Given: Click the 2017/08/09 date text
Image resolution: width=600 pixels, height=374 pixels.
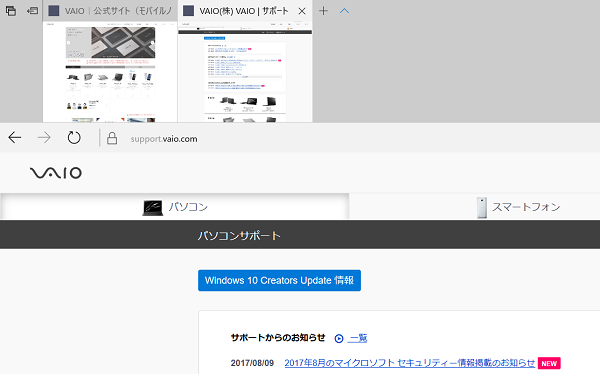Looking at the screenshot, I should coord(252,363).
